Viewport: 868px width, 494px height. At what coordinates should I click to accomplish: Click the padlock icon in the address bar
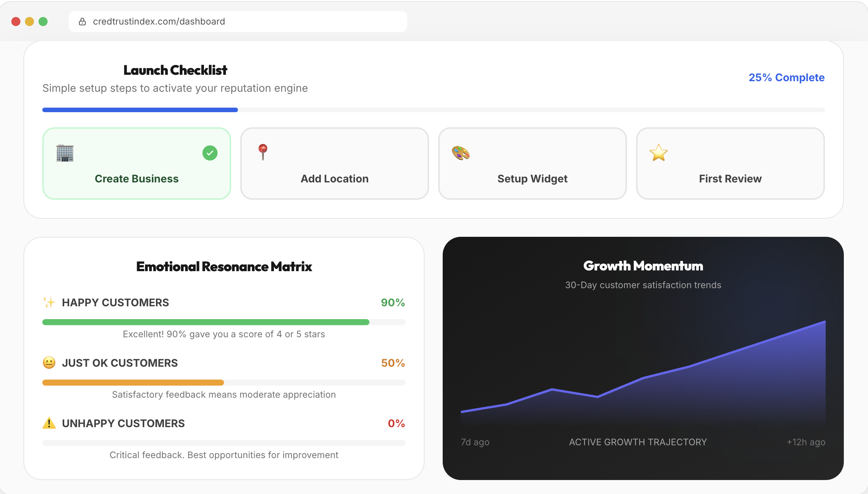point(82,22)
